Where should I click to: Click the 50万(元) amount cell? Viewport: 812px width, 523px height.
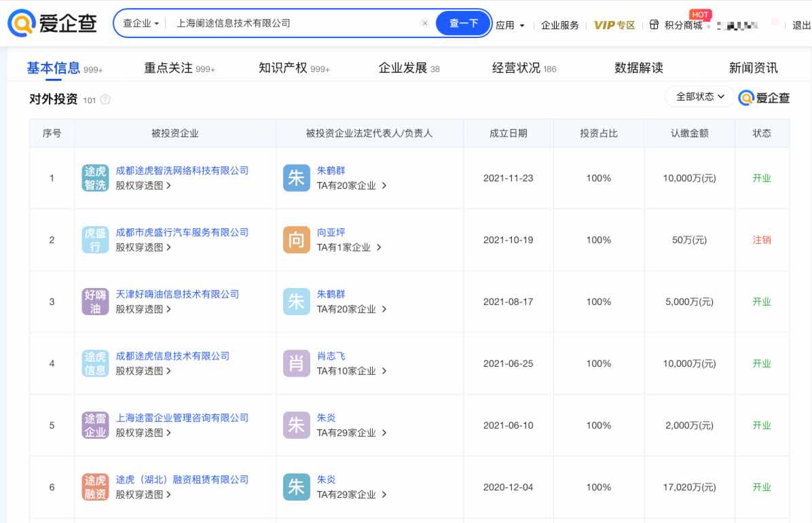click(689, 240)
